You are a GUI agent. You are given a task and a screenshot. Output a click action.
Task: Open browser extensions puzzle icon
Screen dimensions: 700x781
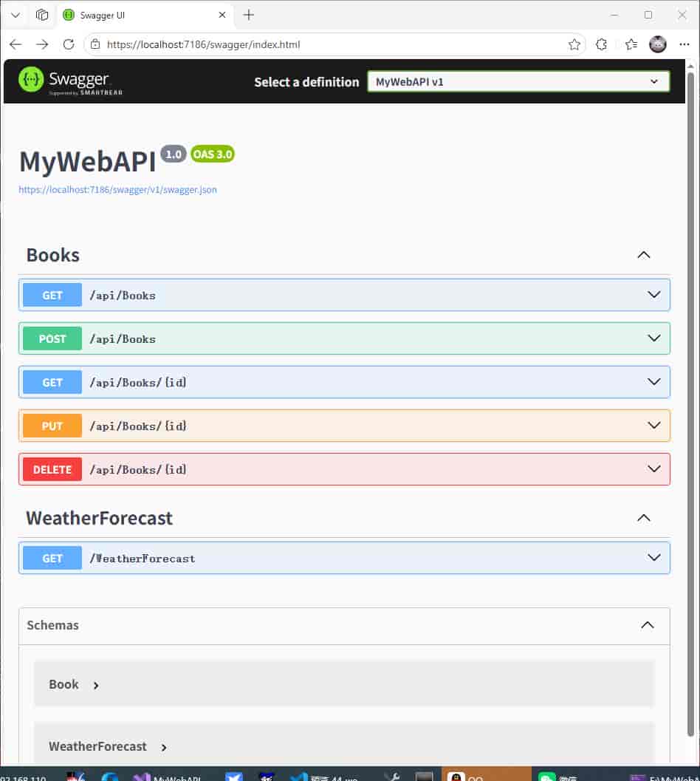(601, 44)
